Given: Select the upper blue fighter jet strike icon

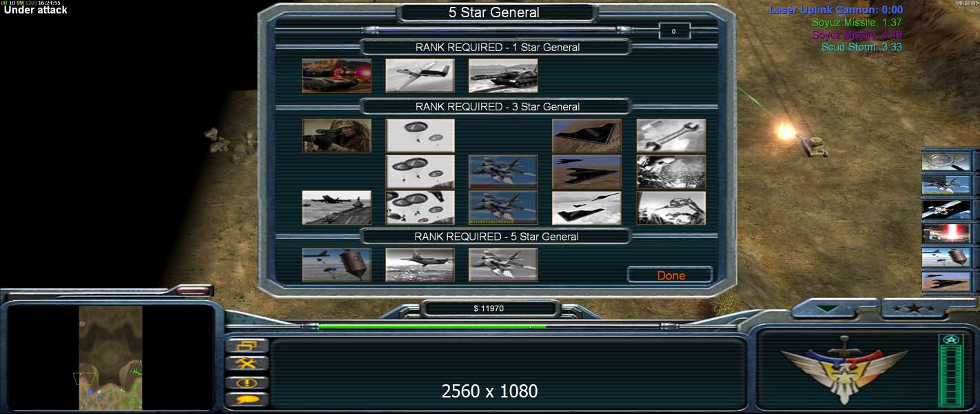Looking at the screenshot, I should 503,172.
